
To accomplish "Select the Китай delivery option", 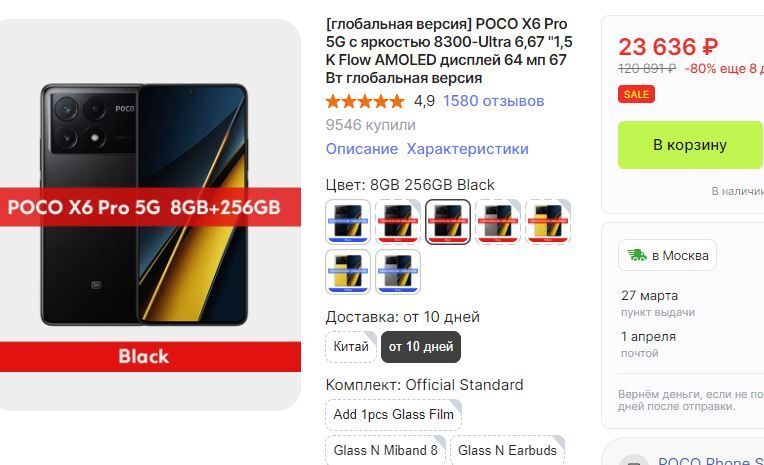I will [351, 347].
